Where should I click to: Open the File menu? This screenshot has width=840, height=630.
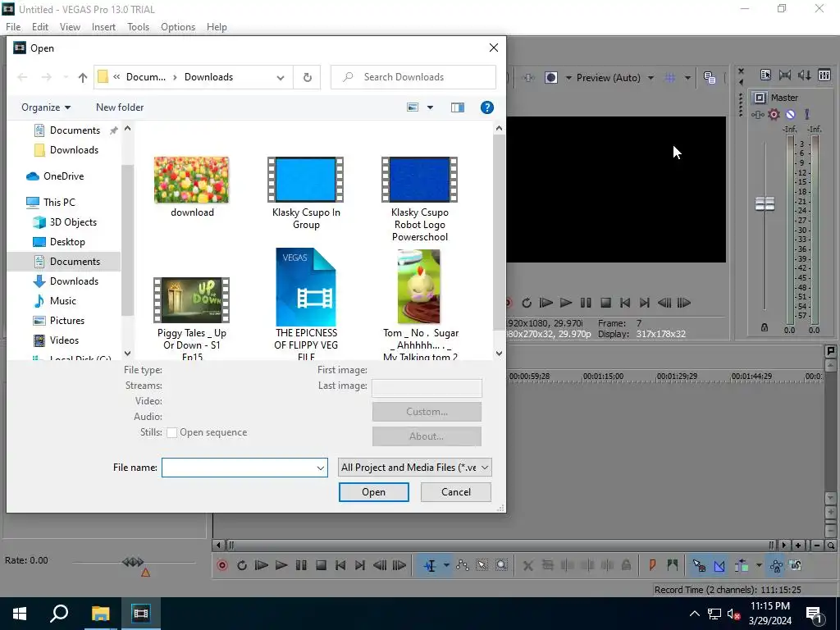point(13,27)
